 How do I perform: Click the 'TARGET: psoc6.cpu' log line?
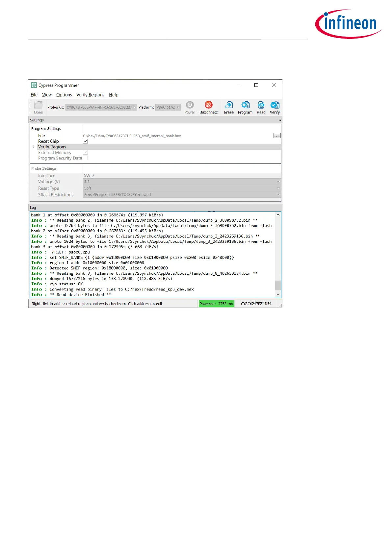pos(61,252)
